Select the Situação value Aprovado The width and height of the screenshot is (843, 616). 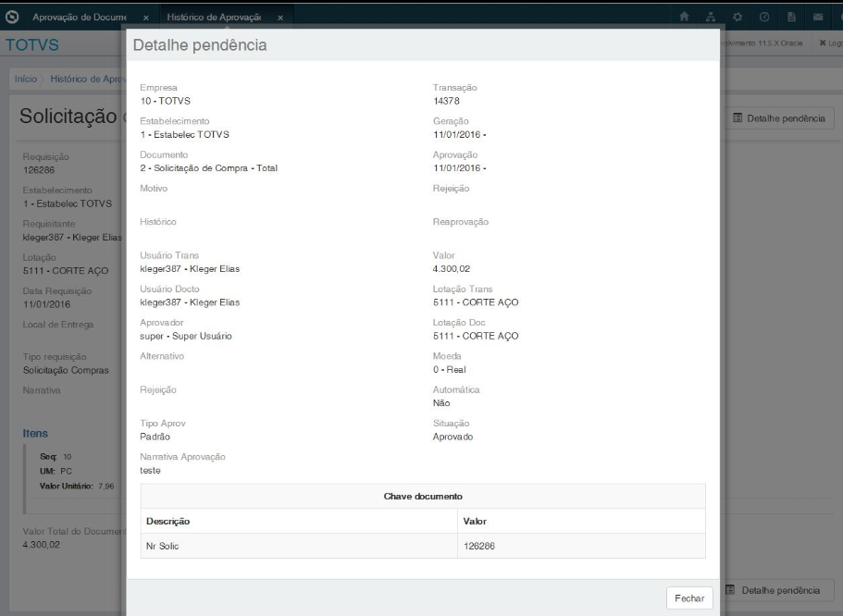[x=452, y=437]
